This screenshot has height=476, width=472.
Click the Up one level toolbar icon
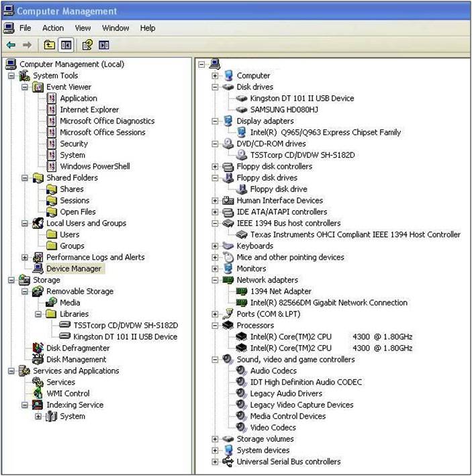[49, 45]
